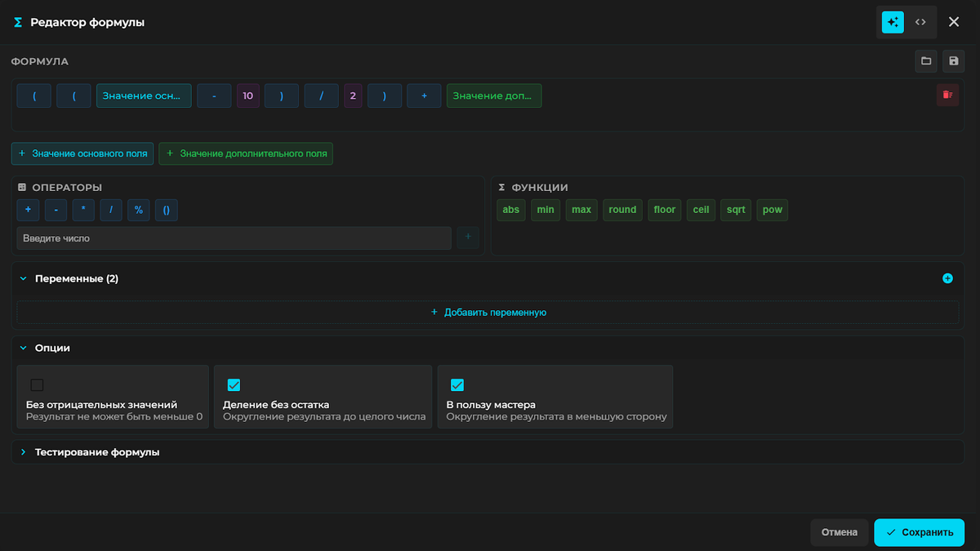The height and width of the screenshot is (551, 980).
Task: Insert the multiplication operator
Action: point(83,210)
